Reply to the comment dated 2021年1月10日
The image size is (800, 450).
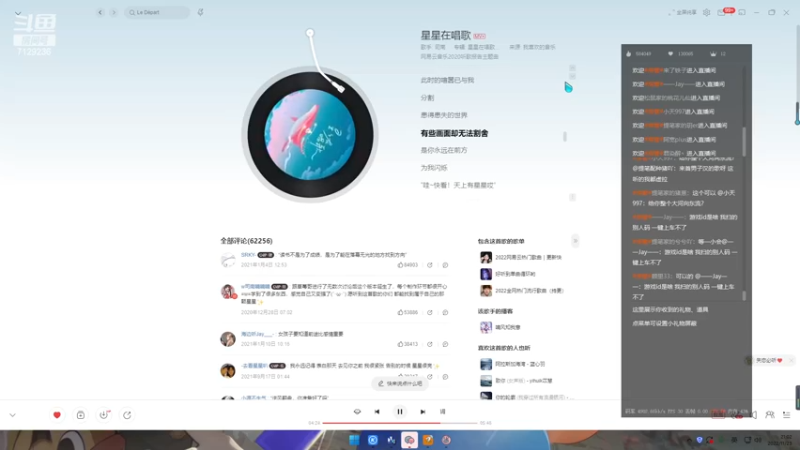pyautogui.click(x=445, y=344)
